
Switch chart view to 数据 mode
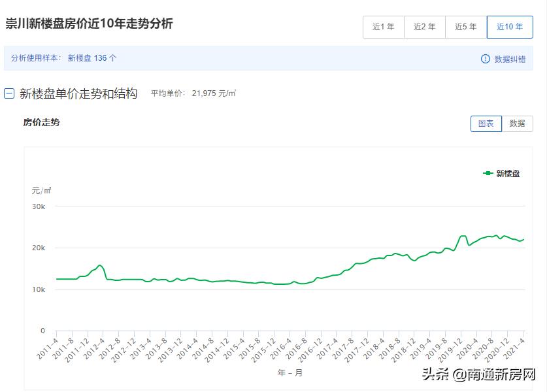(518, 123)
